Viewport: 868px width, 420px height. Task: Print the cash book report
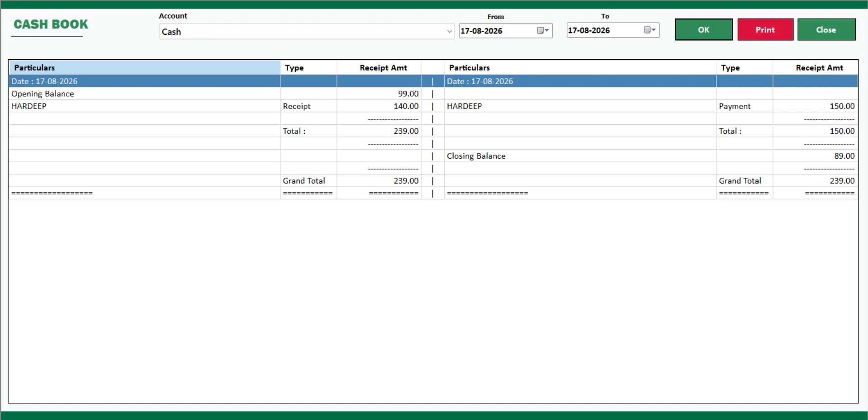tap(765, 30)
